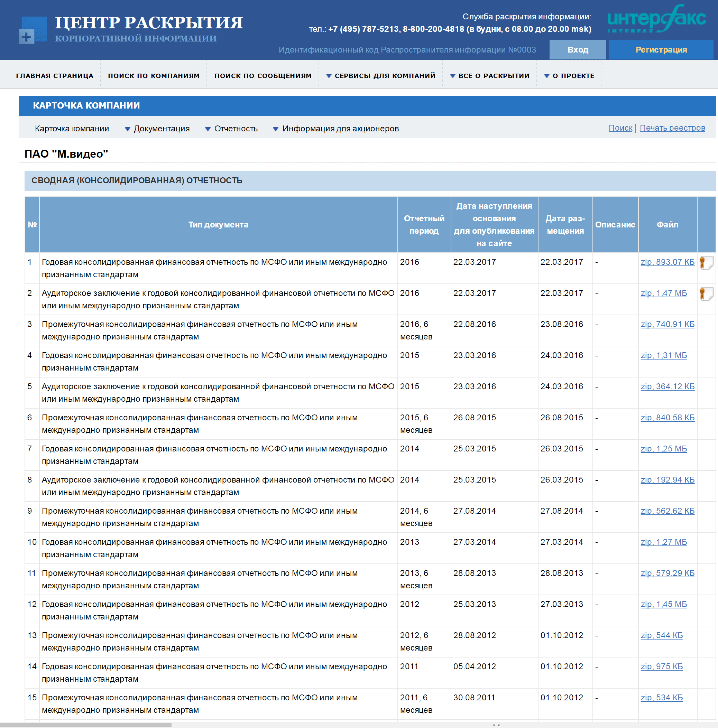
Task: Click signature key icon for 1,47 МБ file
Action: pos(706,294)
